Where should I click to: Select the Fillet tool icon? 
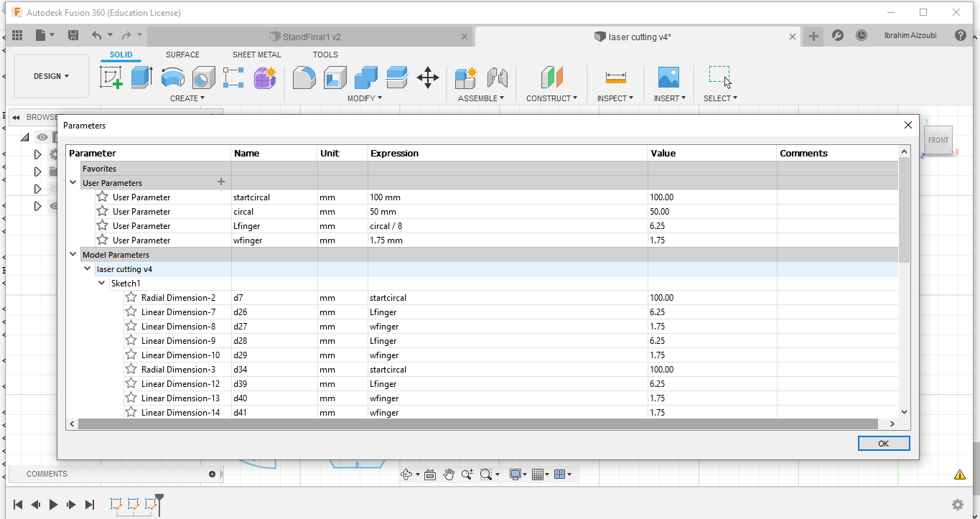pyautogui.click(x=304, y=77)
